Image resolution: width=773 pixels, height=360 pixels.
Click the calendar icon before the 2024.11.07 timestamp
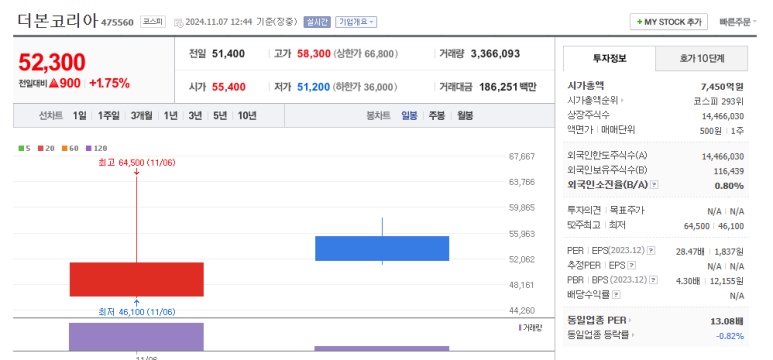point(178,22)
